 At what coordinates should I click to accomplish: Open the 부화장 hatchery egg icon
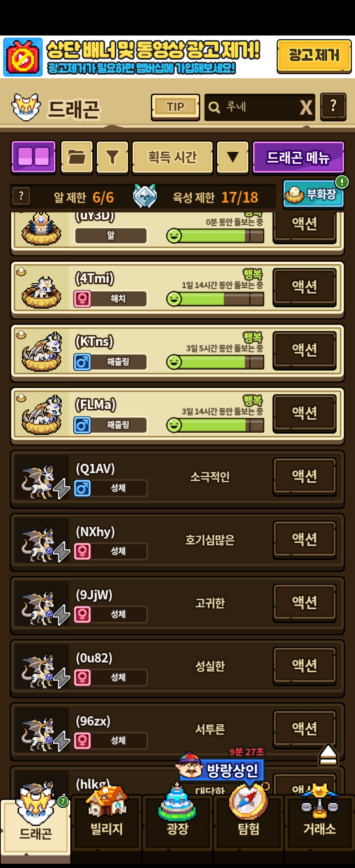point(313,194)
